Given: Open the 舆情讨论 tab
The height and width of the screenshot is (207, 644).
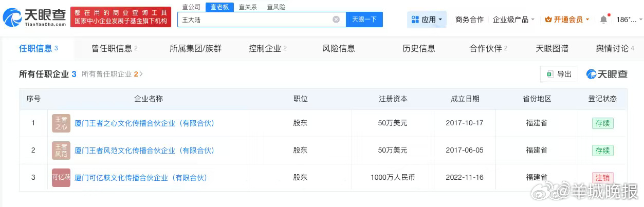Looking at the screenshot, I should point(615,48).
